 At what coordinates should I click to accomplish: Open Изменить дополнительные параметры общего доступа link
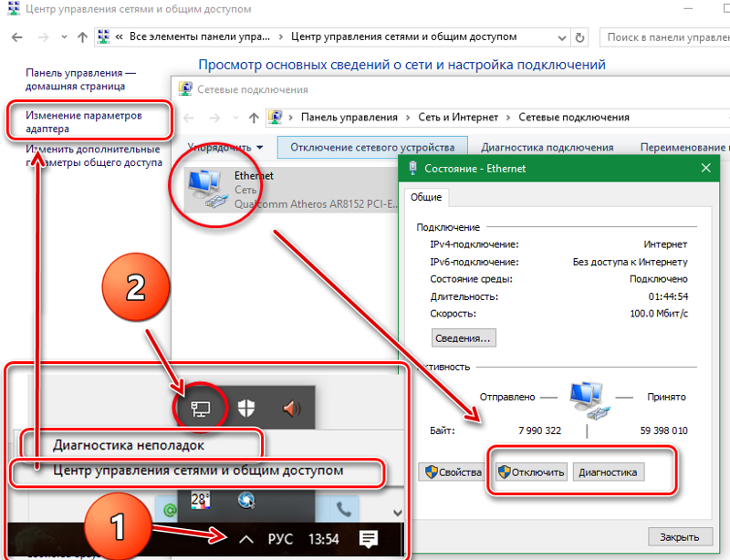[94, 156]
